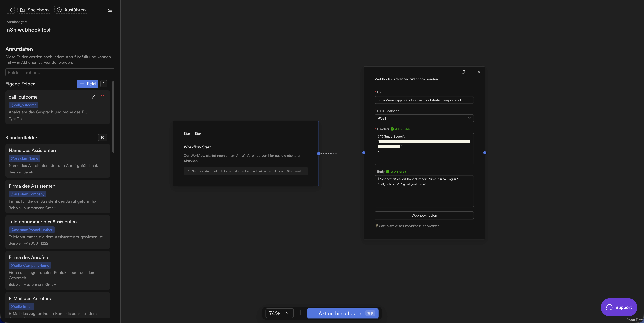Click the Webhook testen button
Viewport: 644px width, 323px height.
click(424, 215)
